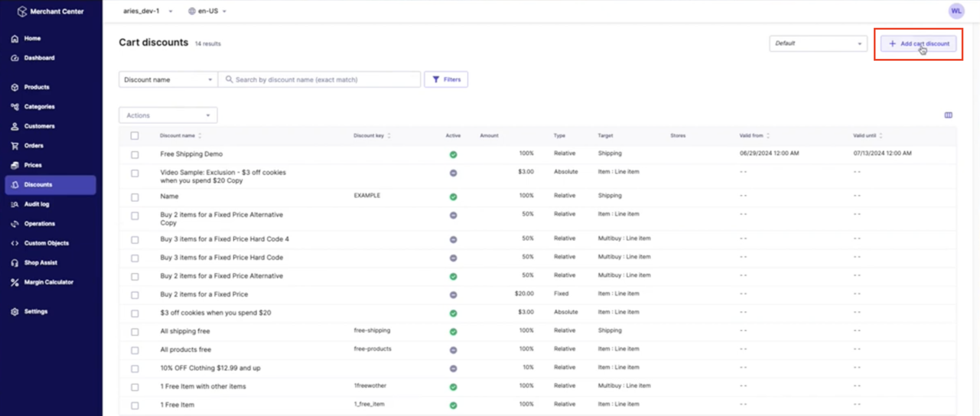Click the 06/29/2024 12:00 AM valid from cell
Viewport: 980px width, 416px height.
(769, 153)
